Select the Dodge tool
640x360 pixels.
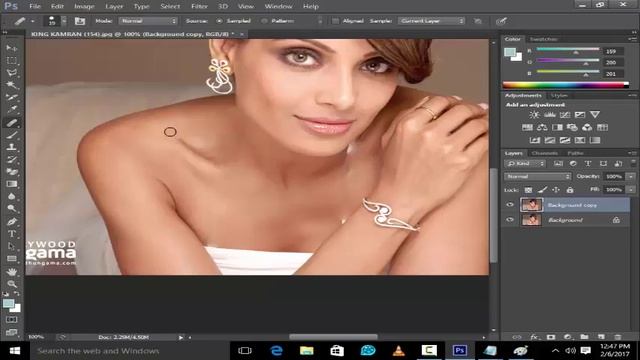(12, 209)
